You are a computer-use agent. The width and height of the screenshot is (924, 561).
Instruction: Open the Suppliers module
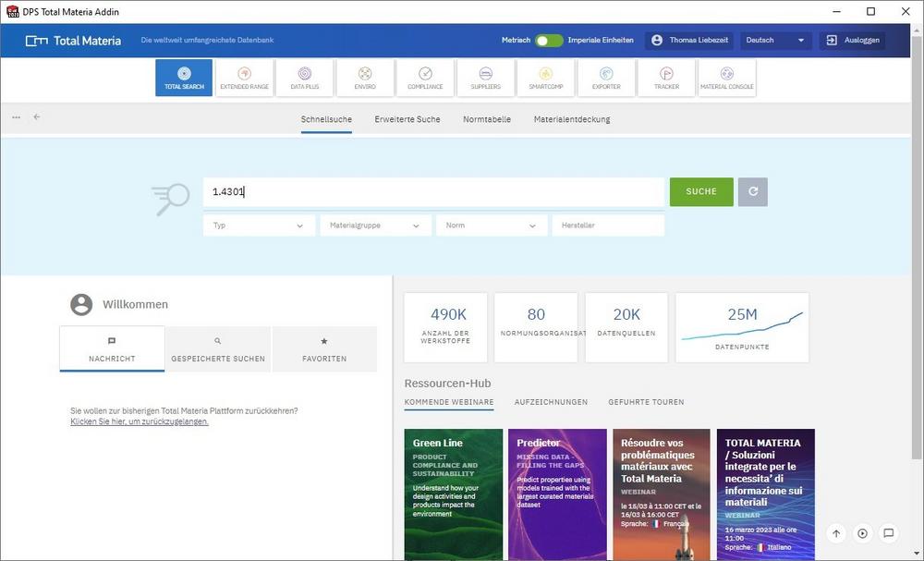point(486,78)
